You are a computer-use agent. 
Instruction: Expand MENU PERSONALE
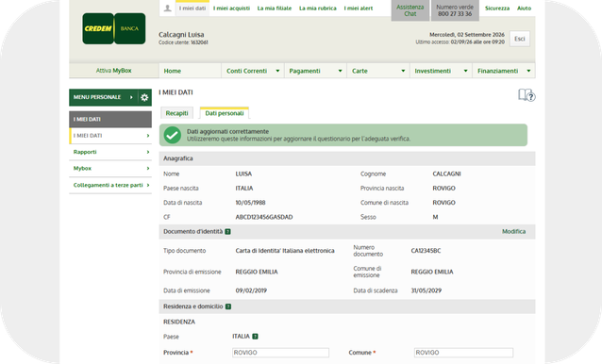click(103, 97)
